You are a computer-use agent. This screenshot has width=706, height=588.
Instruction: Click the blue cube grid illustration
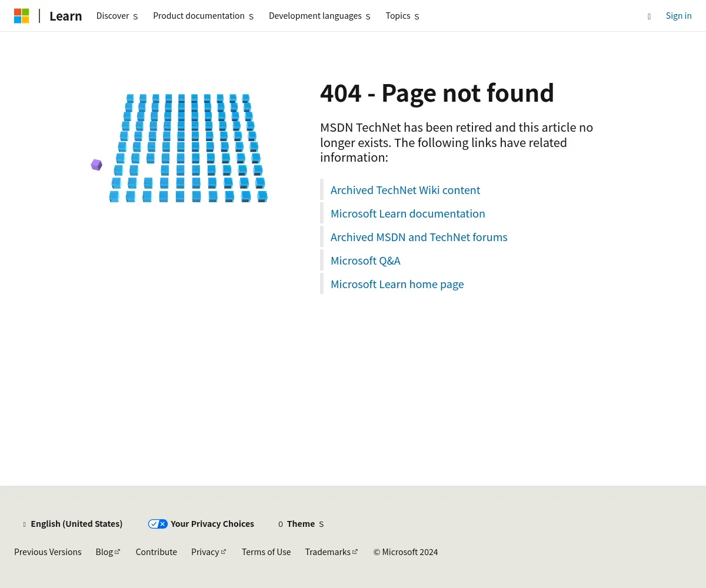click(x=188, y=148)
